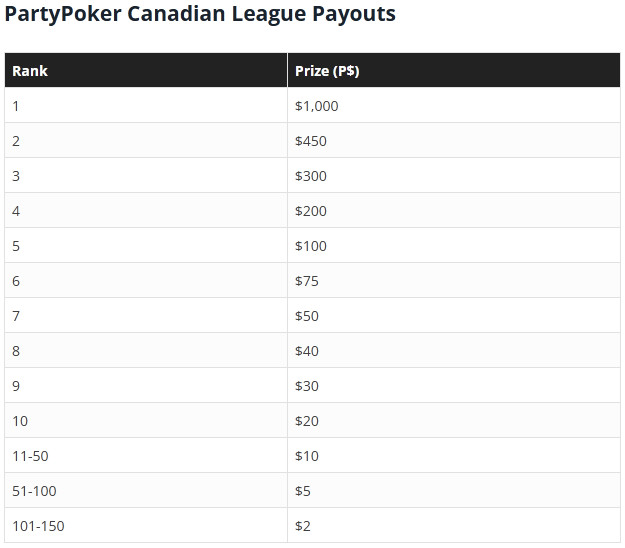Select the rank 6 cell

pos(146,281)
